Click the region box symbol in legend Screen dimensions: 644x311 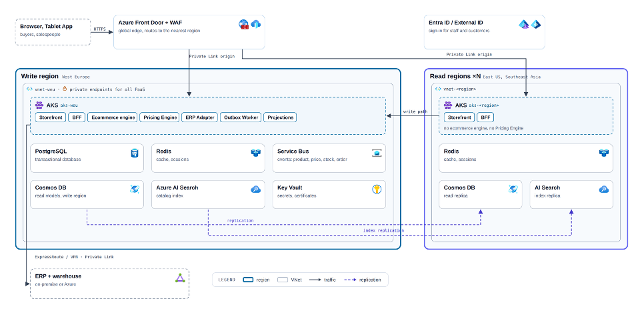pyautogui.click(x=248, y=280)
